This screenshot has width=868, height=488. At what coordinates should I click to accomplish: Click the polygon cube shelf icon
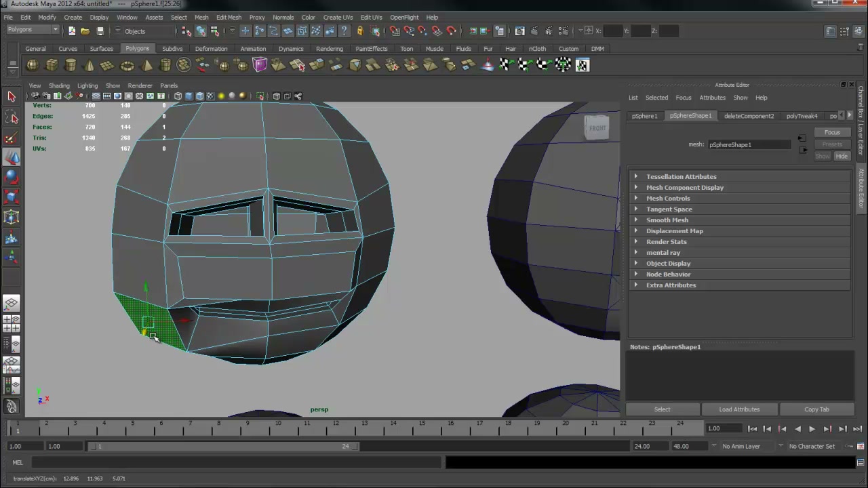[52, 65]
